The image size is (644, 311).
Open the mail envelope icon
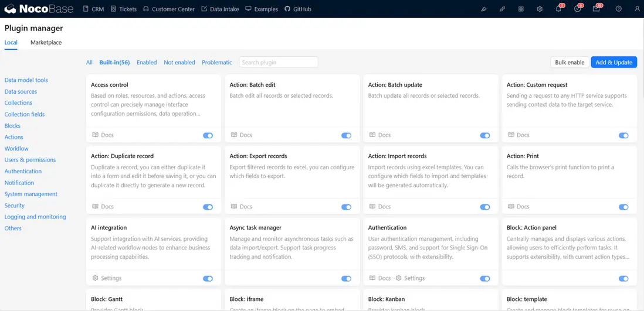[596, 9]
